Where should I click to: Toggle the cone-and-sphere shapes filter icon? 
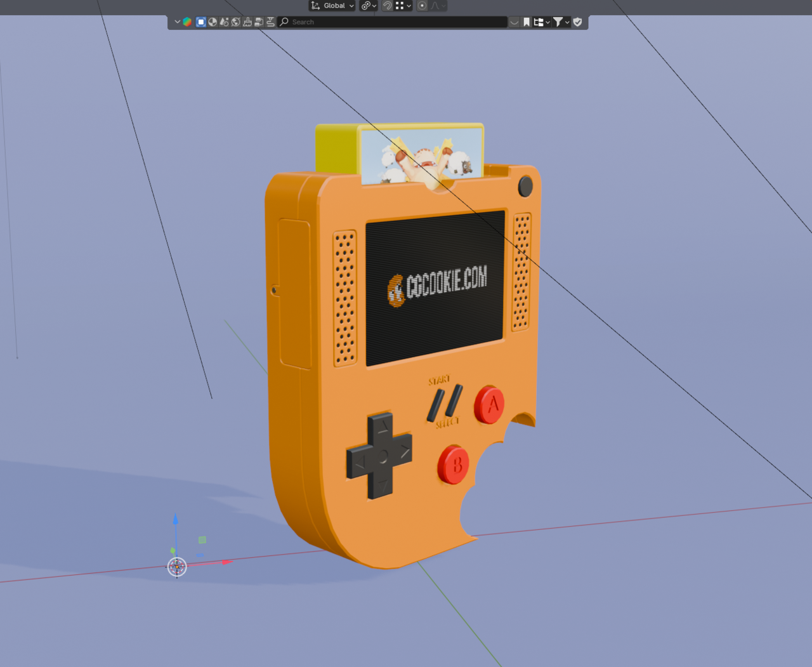coord(224,22)
